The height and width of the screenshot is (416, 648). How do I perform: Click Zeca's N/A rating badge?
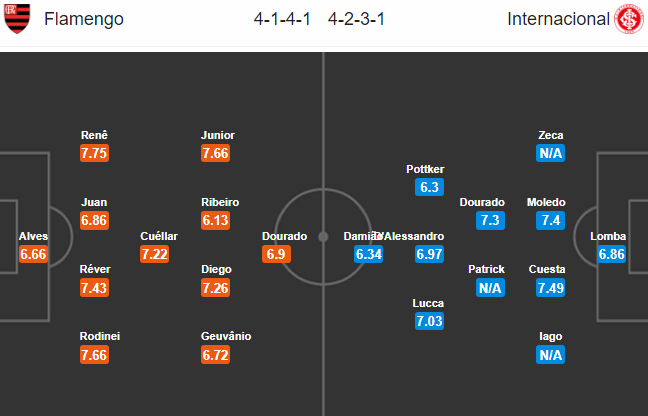(550, 153)
